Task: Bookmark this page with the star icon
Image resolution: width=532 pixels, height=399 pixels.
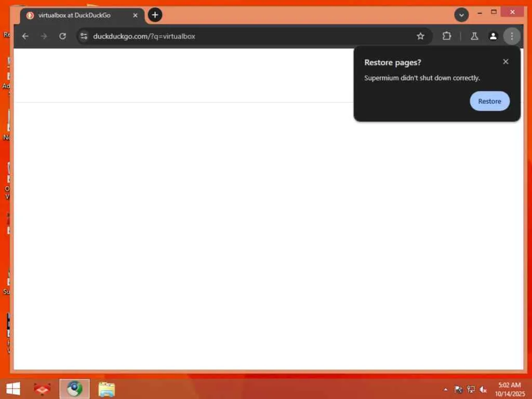Action: (x=420, y=36)
